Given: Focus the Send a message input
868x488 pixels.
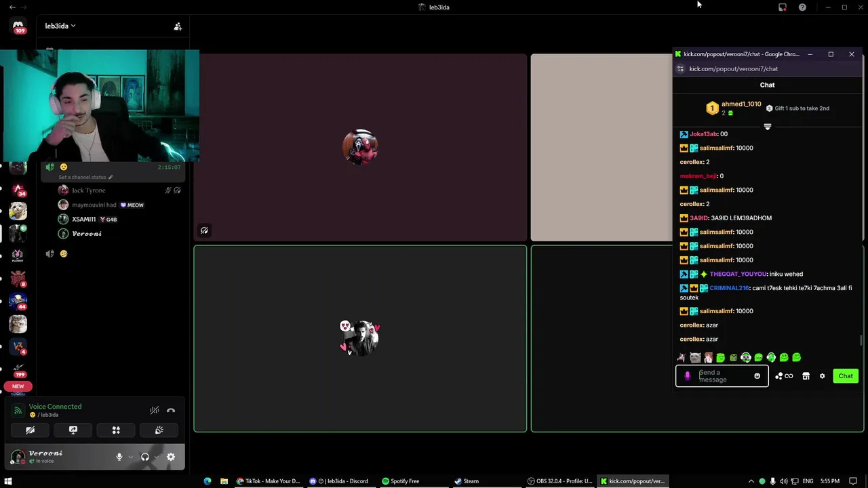Looking at the screenshot, I should pyautogui.click(x=722, y=376).
